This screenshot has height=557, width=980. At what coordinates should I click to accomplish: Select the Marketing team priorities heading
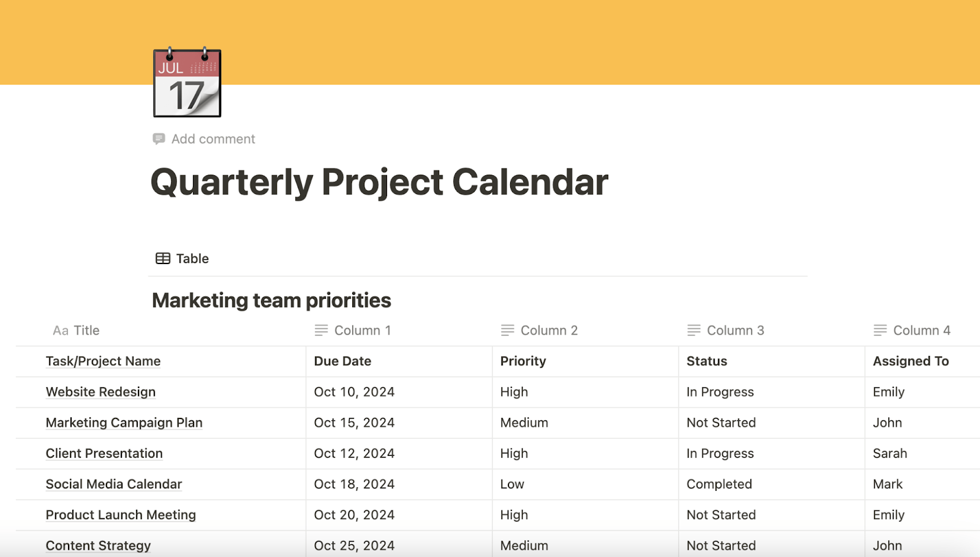271,300
